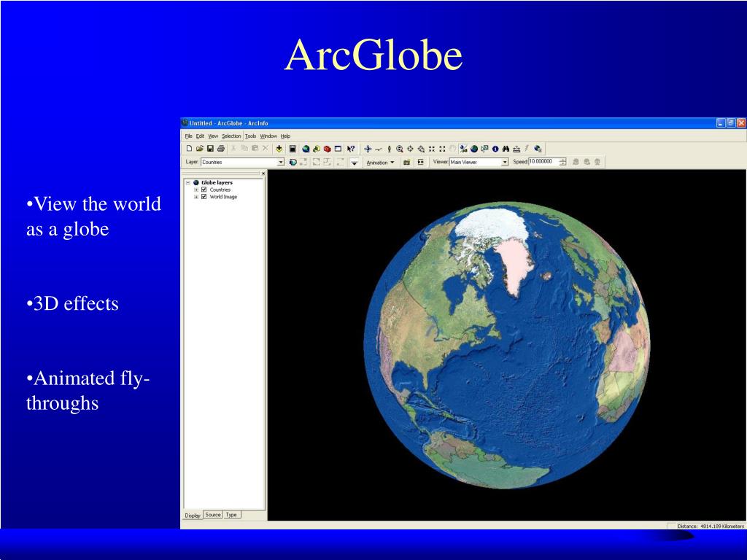Capture view with the camera icon

pyautogui.click(x=406, y=162)
